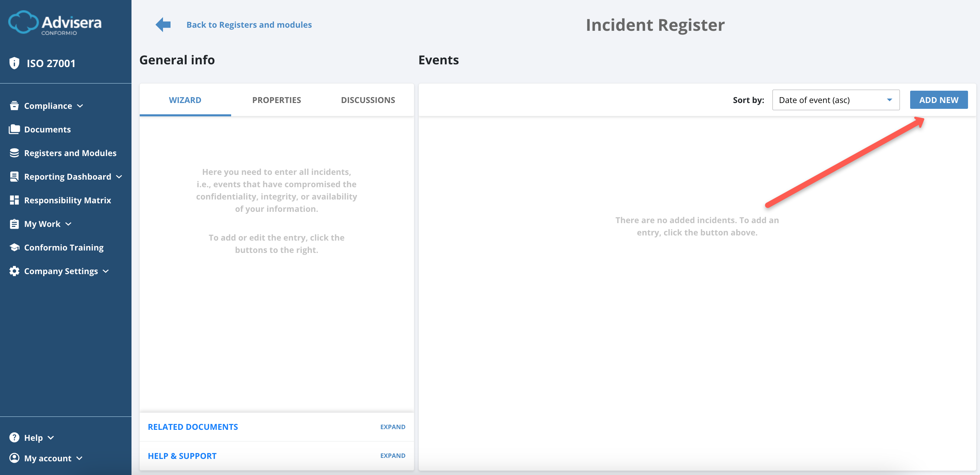Viewport: 980px width, 475px height.
Task: Follow the Back to Registers and modules link
Action: pos(249,24)
